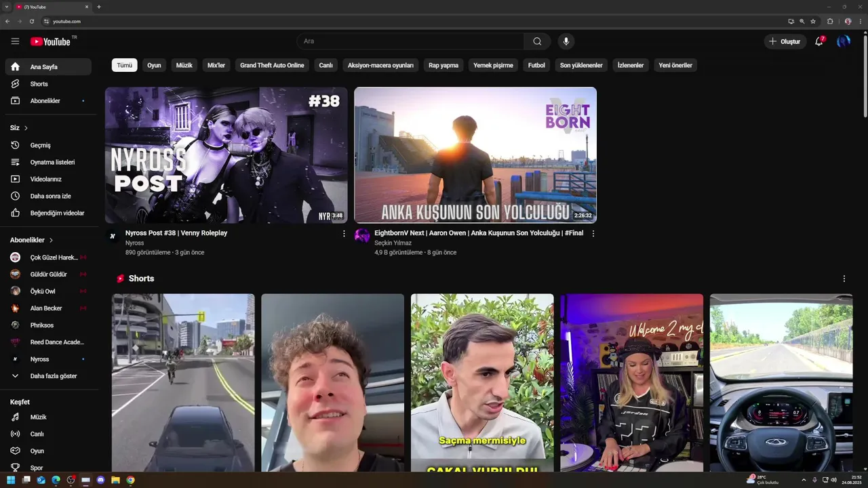
Task: Open Anka Kuşunun Son Yolculuğu video thumbnail
Action: pyautogui.click(x=475, y=155)
